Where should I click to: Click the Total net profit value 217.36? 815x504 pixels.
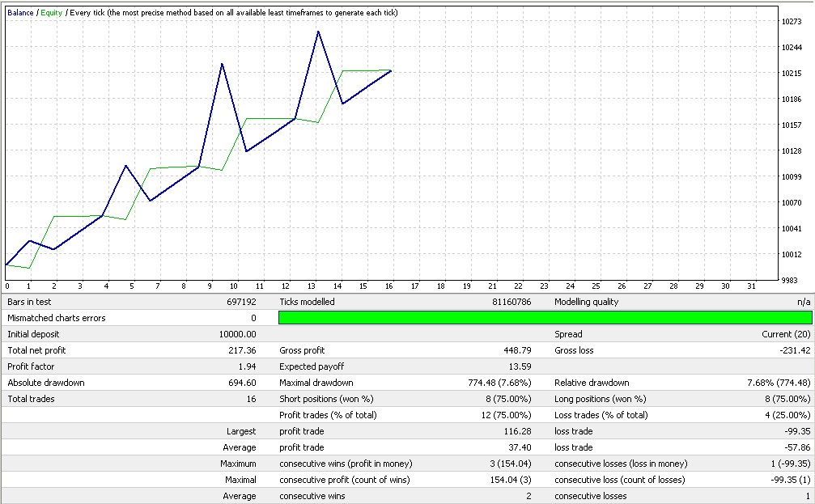[242, 350]
